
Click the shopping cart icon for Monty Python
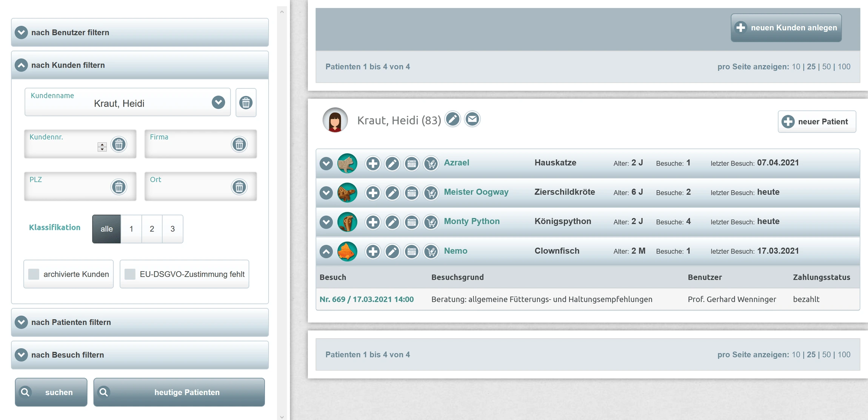(x=431, y=222)
